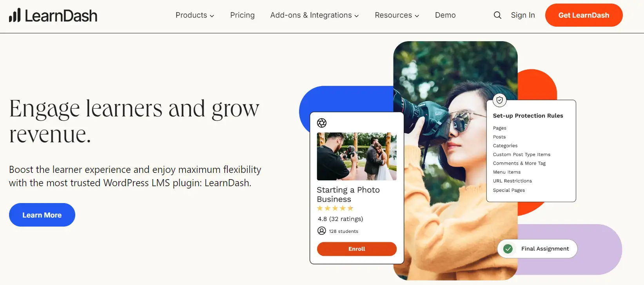Click the shield icon above Protection Rules
This screenshot has height=285, width=644.
(x=499, y=100)
